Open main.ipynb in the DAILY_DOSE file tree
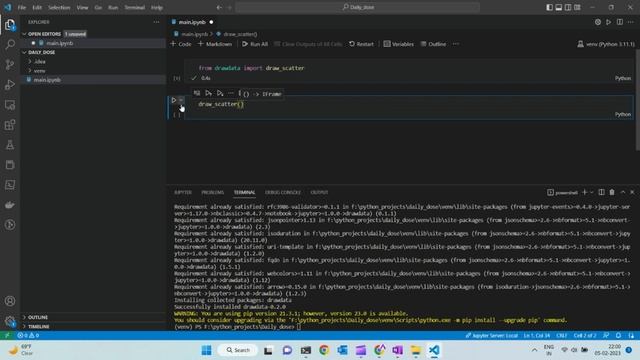The height and width of the screenshot is (360, 640). click(x=93, y=80)
